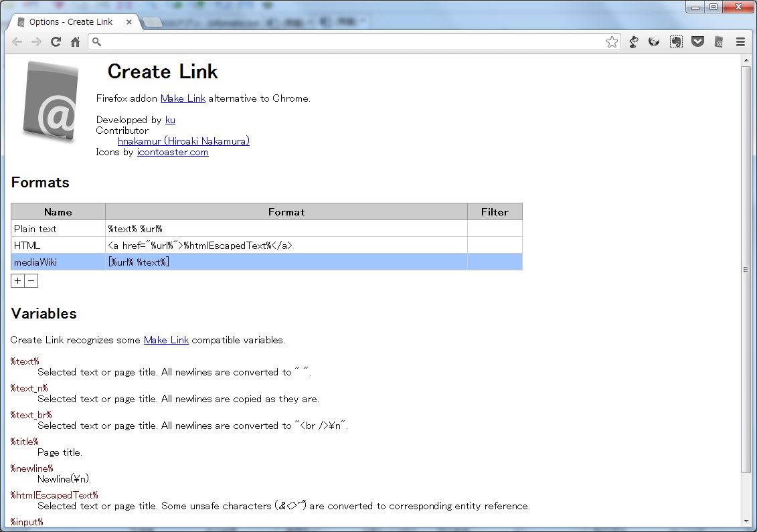The height and width of the screenshot is (532, 757).
Task: Click the %newline% variable term
Action: point(32,468)
